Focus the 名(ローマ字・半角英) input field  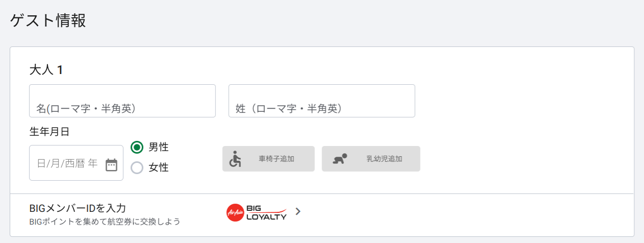pos(122,101)
